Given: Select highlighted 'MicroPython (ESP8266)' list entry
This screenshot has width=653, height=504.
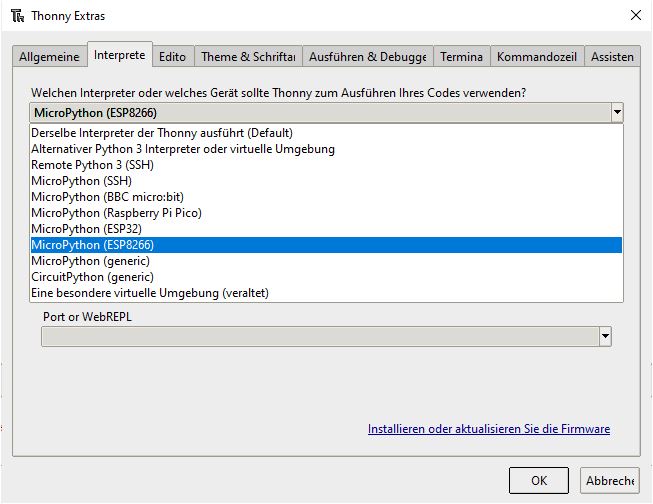Looking at the screenshot, I should pyautogui.click(x=326, y=245).
